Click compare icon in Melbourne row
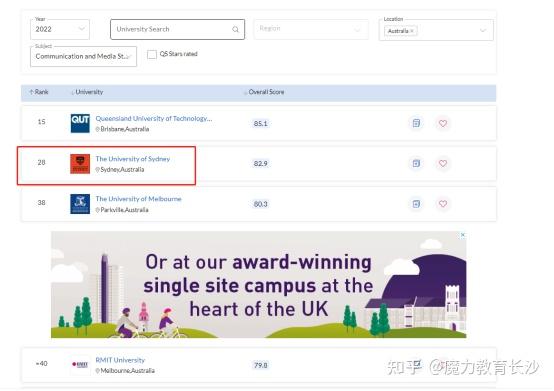The height and width of the screenshot is (391, 554). pos(416,204)
